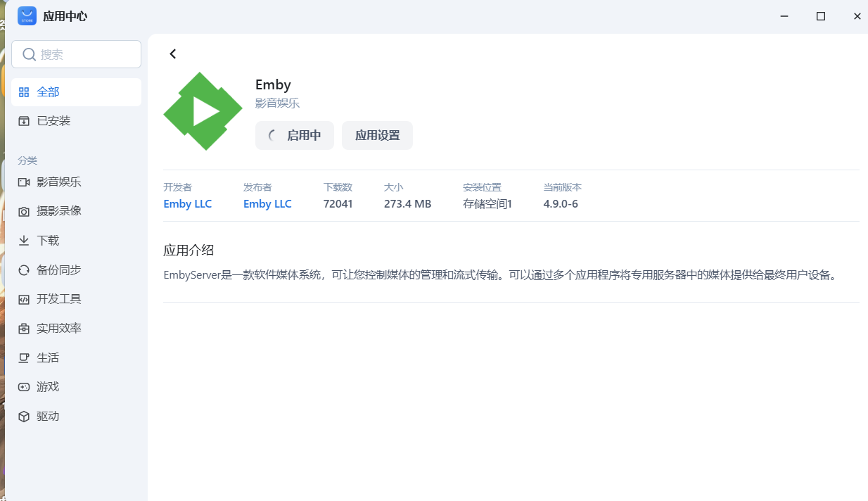Open 应用设置 for Emby
Screen dimensions: 868x501
pos(377,136)
